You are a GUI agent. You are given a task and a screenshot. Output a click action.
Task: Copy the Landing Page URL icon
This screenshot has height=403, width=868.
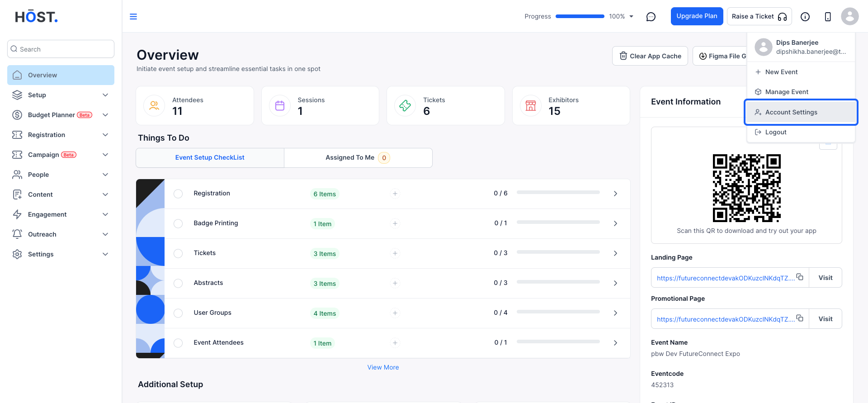(800, 277)
